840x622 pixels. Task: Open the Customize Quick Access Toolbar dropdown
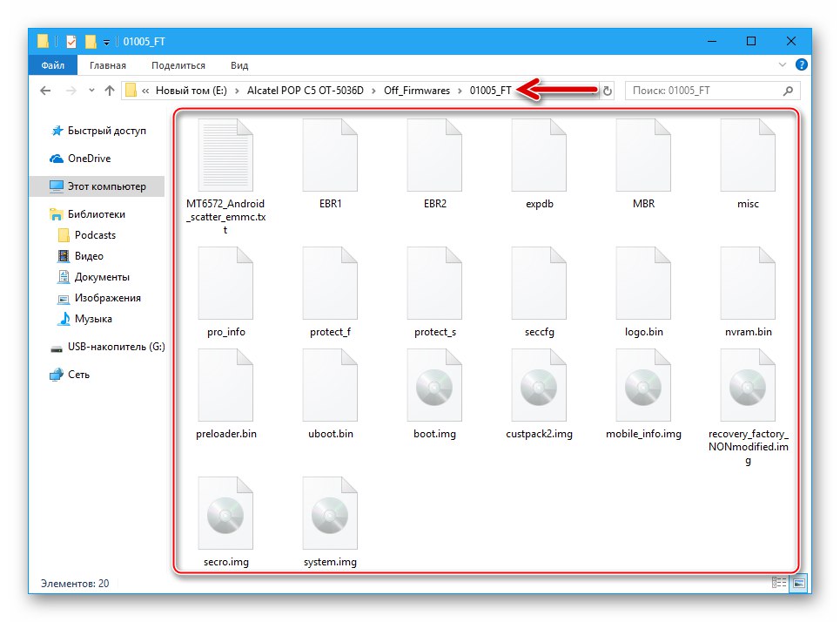[106, 43]
